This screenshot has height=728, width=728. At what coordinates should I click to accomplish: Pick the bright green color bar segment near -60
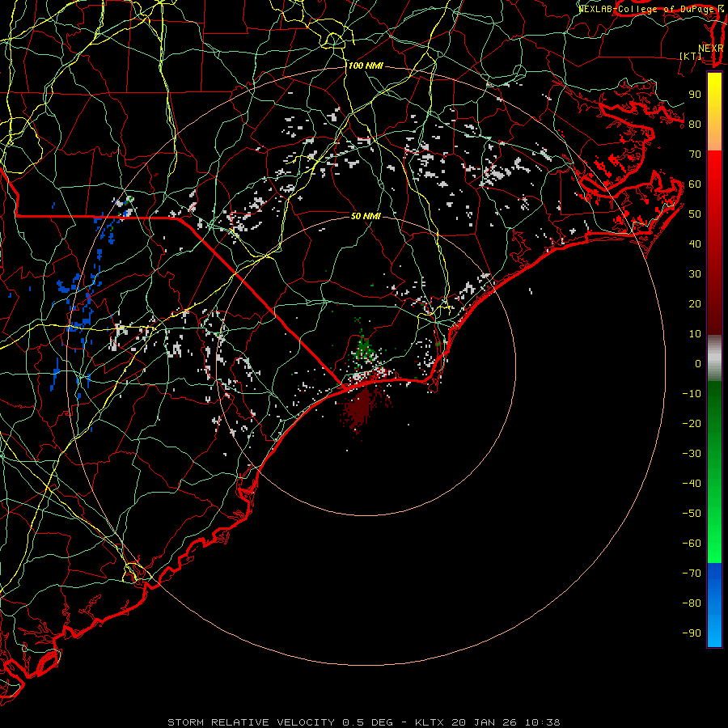714,544
